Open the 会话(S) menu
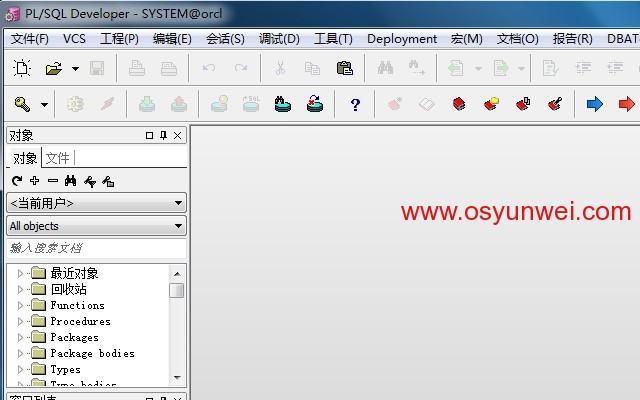 pyautogui.click(x=225, y=39)
